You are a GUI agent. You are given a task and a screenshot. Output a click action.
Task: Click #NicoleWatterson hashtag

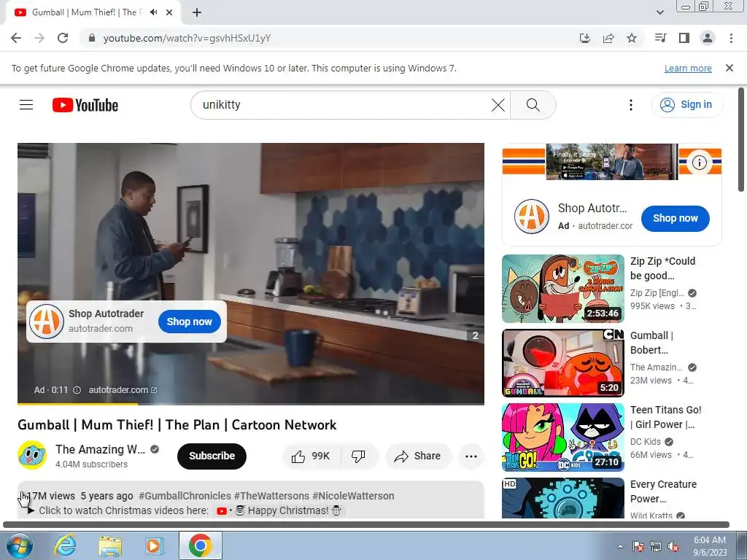pyautogui.click(x=353, y=496)
